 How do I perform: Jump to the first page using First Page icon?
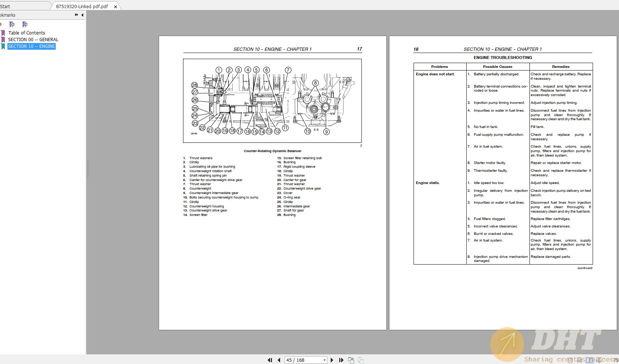pos(270,360)
